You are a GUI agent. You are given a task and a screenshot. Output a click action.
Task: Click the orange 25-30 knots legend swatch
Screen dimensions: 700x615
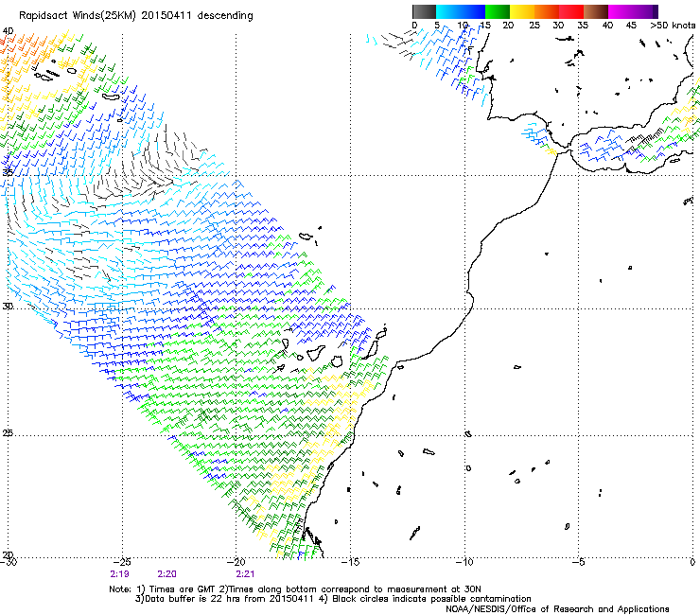point(547,11)
